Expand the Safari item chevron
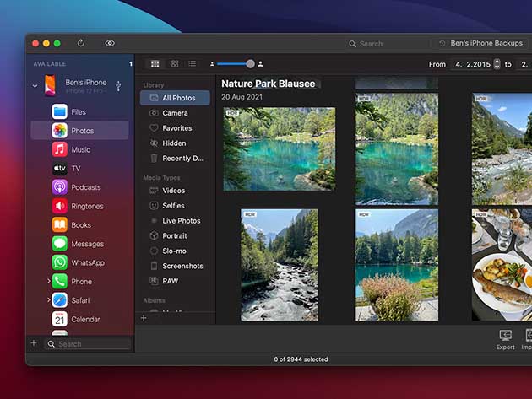532x399 pixels. tap(48, 299)
